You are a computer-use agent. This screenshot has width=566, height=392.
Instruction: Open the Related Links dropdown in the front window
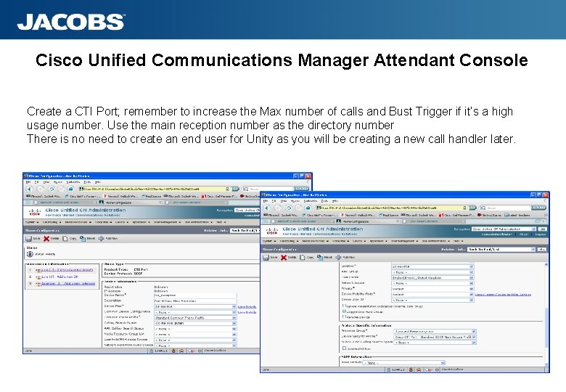click(501, 250)
